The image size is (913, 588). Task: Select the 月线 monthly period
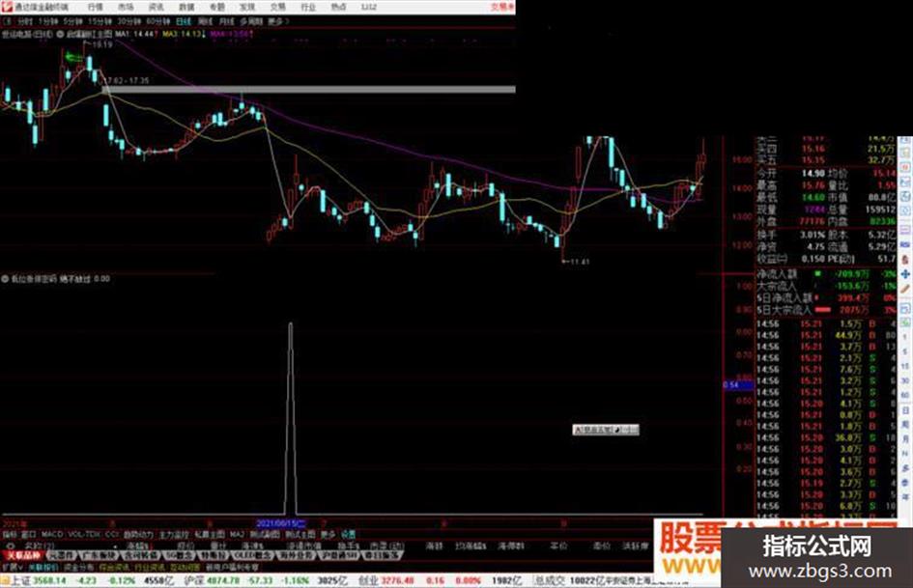click(x=226, y=21)
